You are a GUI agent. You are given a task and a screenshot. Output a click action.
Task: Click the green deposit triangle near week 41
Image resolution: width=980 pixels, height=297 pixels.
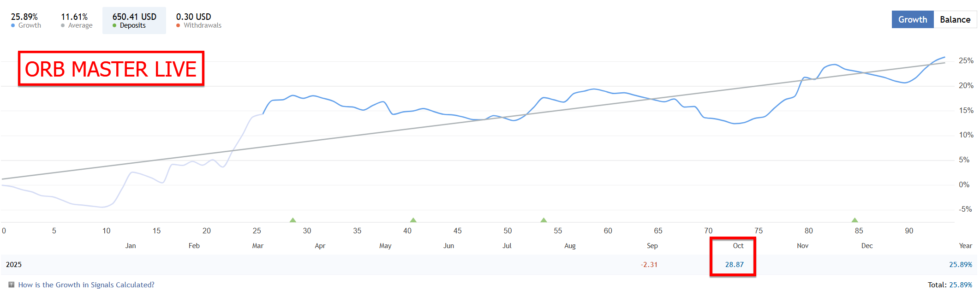(413, 220)
